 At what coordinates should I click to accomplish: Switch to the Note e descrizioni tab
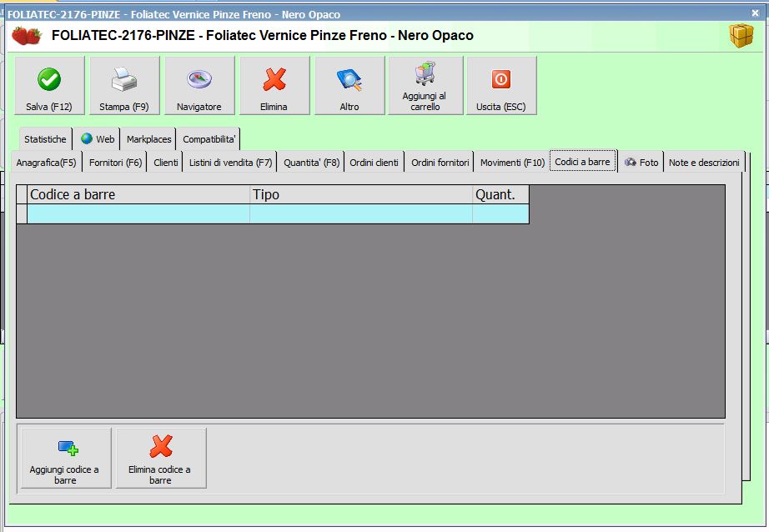point(704,163)
